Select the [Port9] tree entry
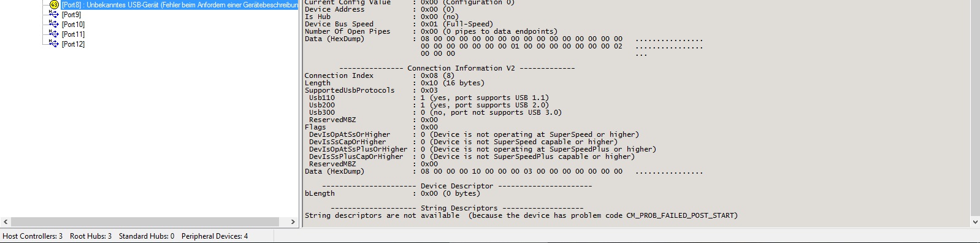This screenshot has width=980, height=243. pyautogui.click(x=71, y=14)
